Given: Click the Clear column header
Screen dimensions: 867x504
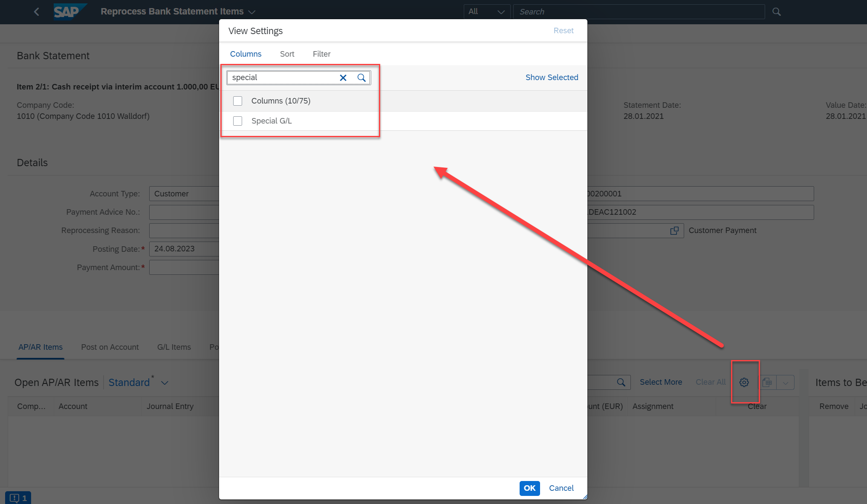Looking at the screenshot, I should [757, 406].
